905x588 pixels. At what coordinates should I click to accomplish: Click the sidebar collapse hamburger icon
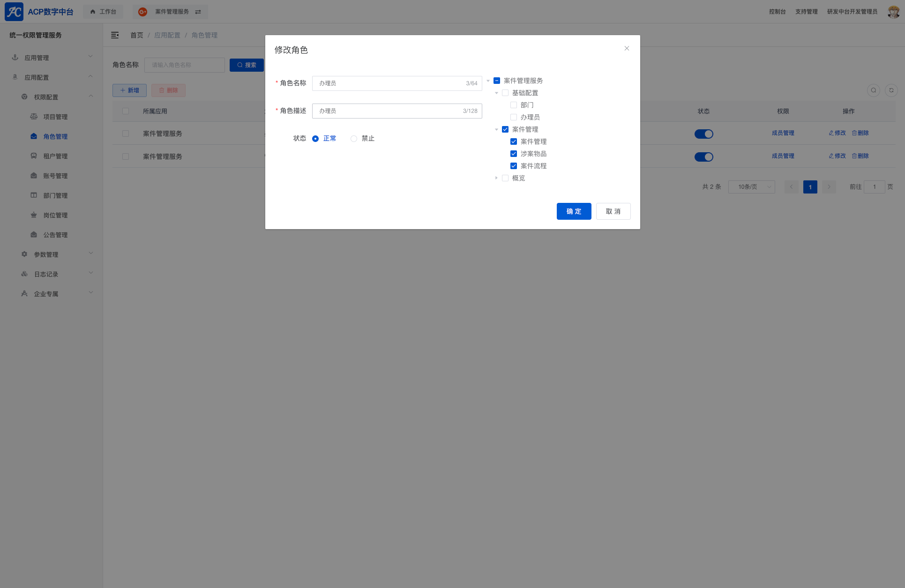click(x=115, y=35)
